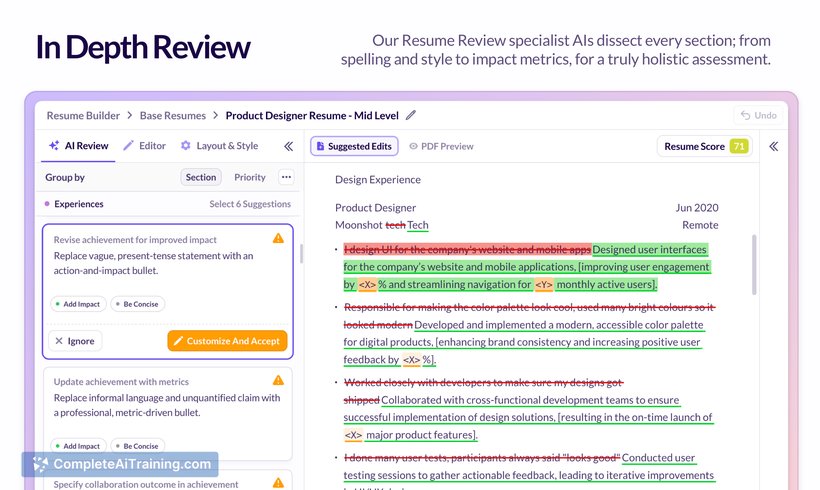Collapse the left review panel
Image resolution: width=820 pixels, height=490 pixels.
[289, 146]
